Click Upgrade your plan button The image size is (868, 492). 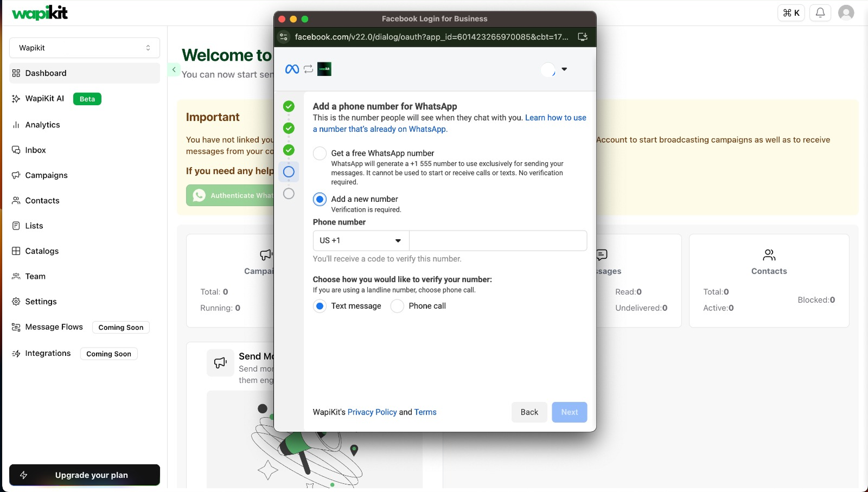85,475
